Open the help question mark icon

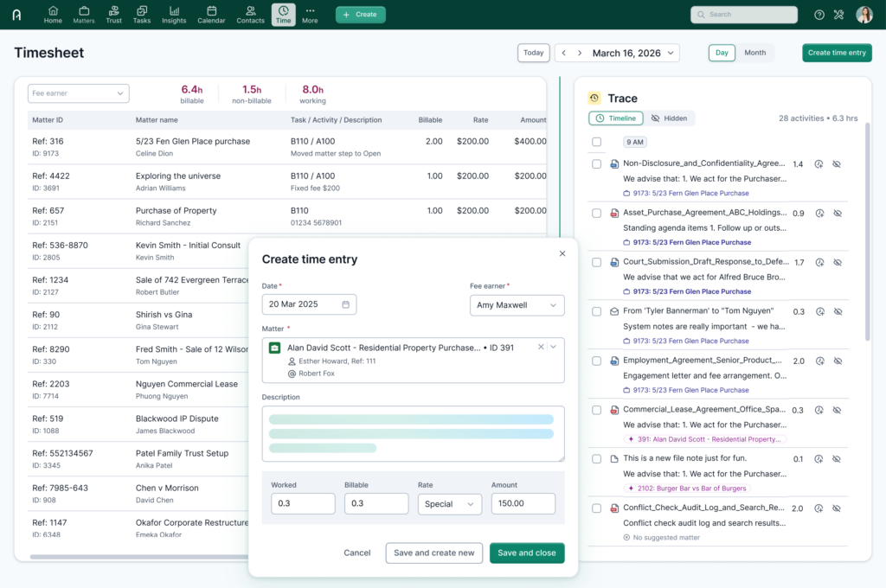click(819, 15)
